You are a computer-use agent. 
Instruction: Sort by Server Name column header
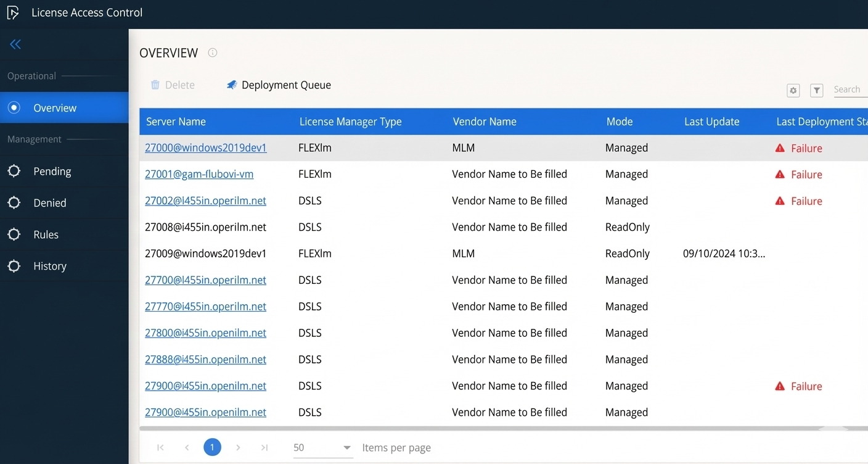[176, 122]
